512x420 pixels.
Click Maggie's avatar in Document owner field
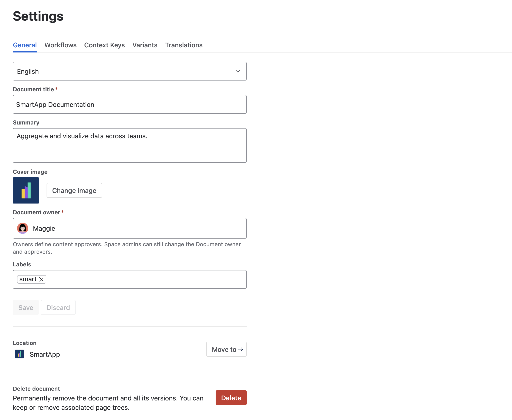click(23, 228)
